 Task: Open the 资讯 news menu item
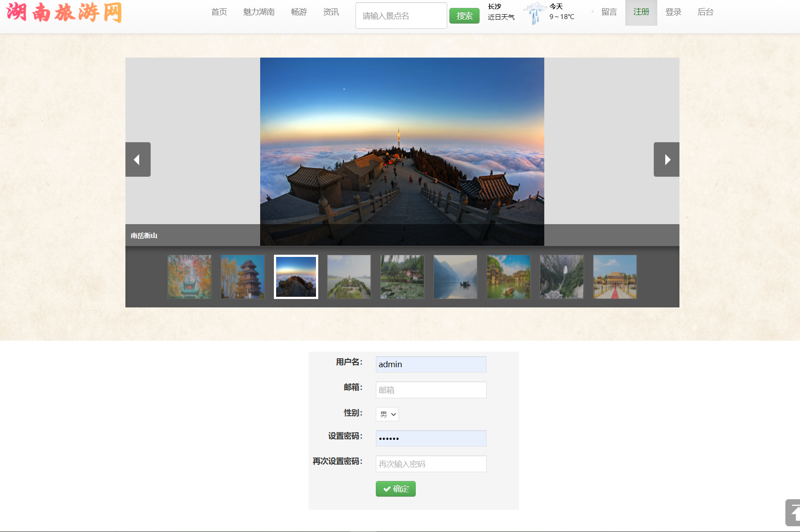(331, 12)
